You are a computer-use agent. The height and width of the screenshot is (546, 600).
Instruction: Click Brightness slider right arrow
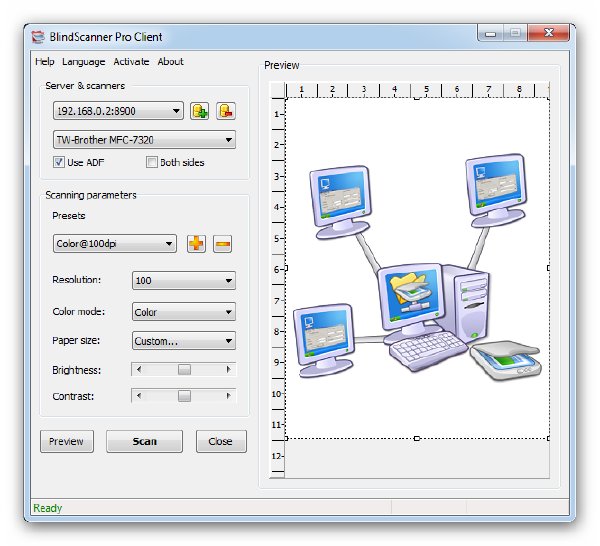[229, 370]
